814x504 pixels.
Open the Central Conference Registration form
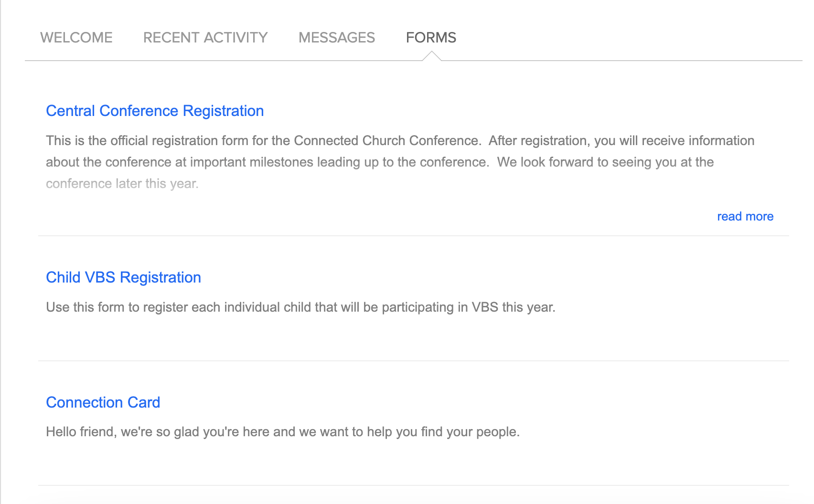tap(155, 111)
